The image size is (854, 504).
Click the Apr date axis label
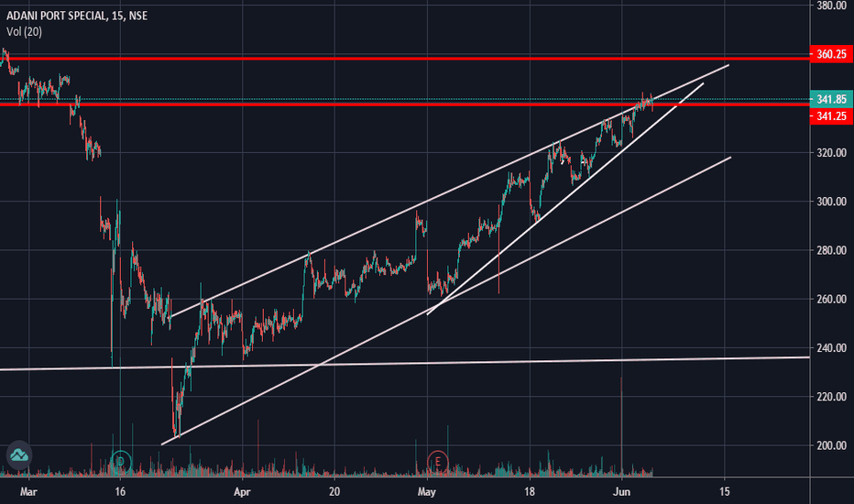[x=242, y=492]
